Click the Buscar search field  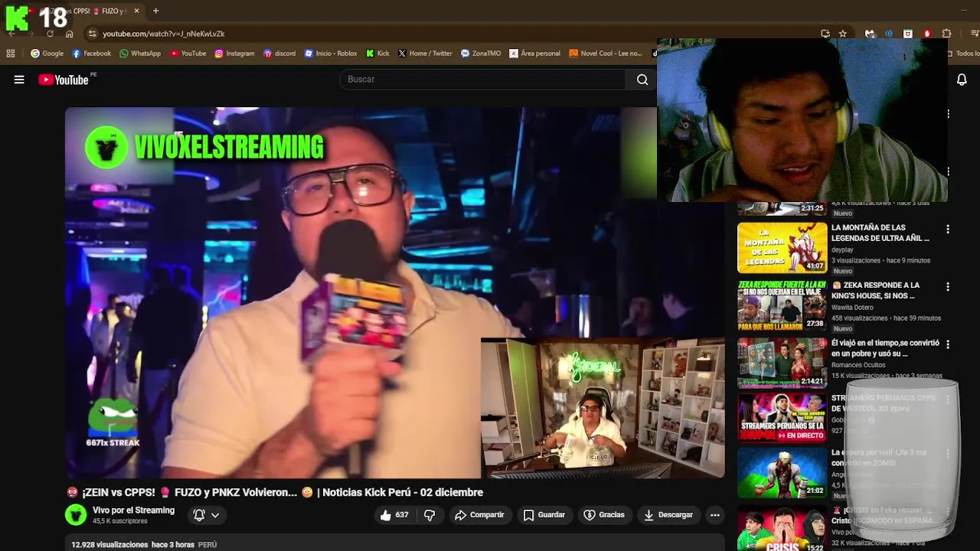tap(482, 80)
